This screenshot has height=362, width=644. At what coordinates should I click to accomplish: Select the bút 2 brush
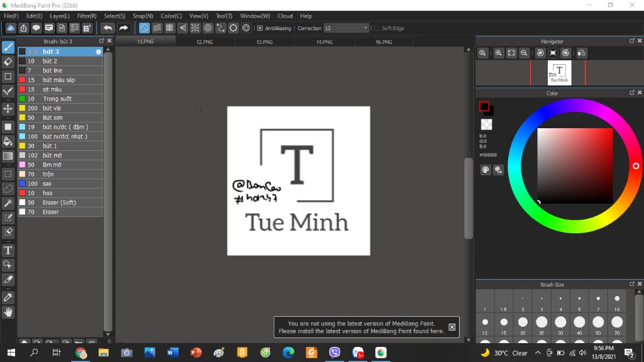(x=60, y=61)
